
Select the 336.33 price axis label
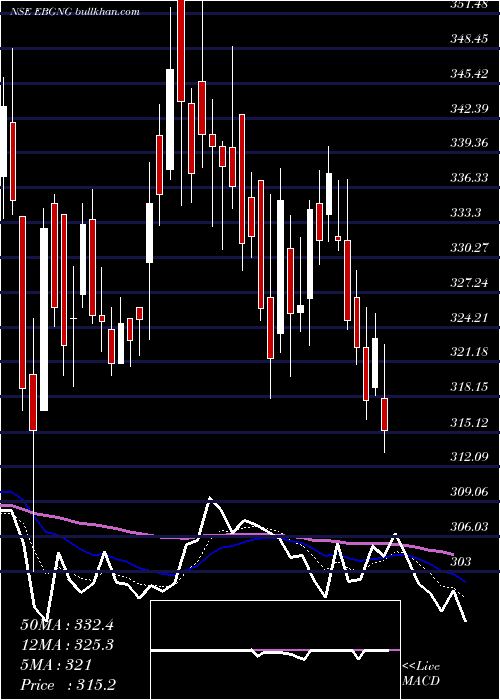[469, 178]
